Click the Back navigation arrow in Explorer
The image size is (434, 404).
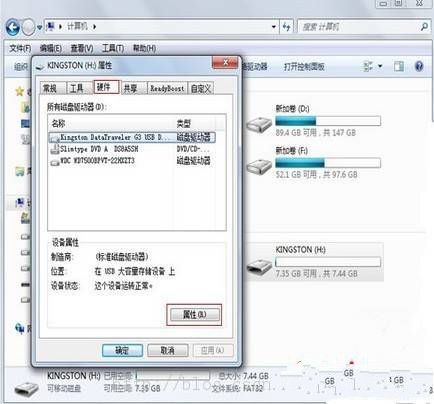(13, 27)
